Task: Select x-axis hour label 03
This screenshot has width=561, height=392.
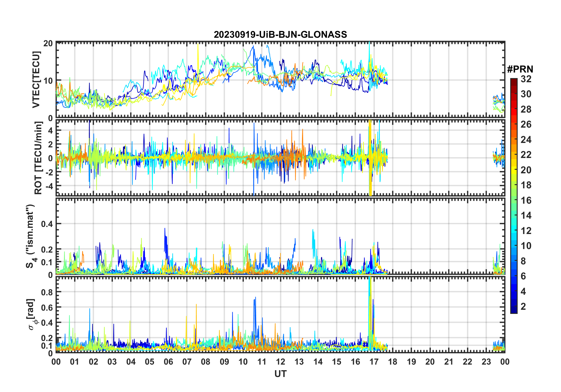Action: [112, 362]
